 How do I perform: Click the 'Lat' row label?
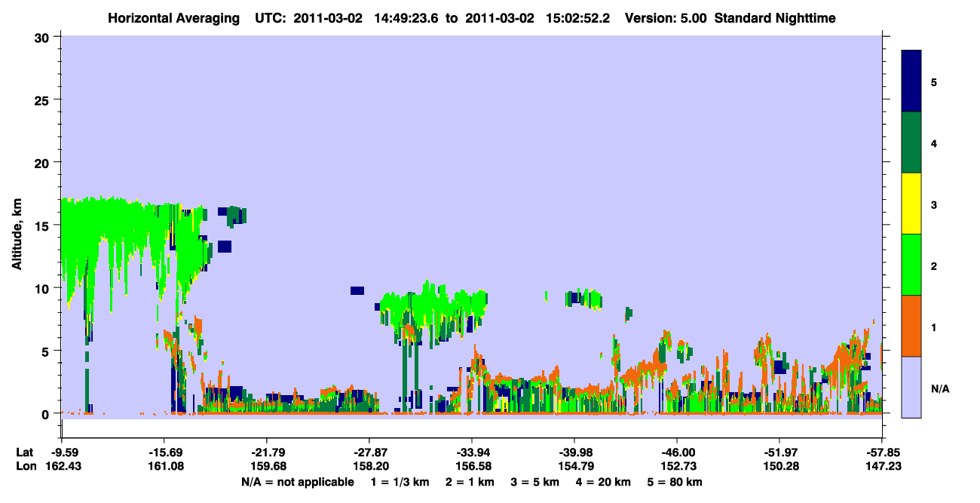(24, 452)
